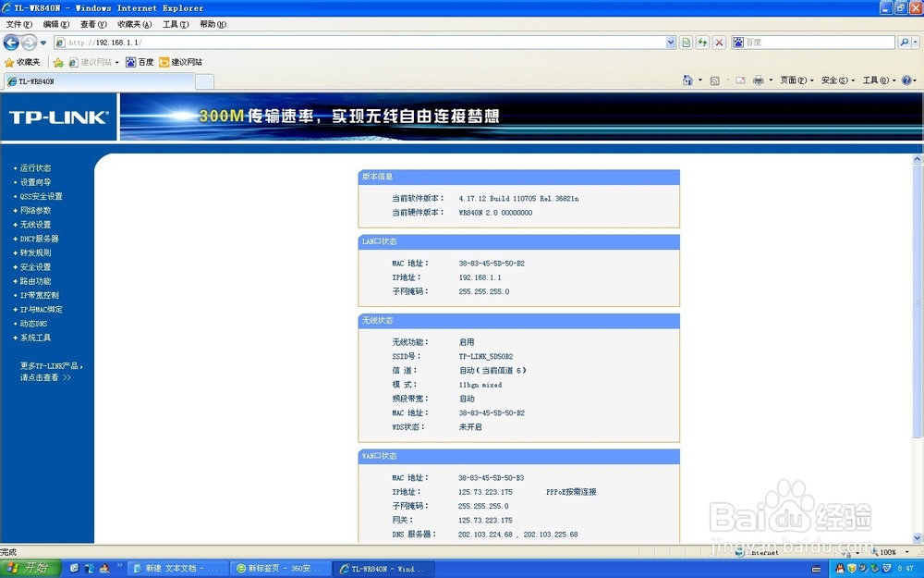
Task: Open the 工具 menu in menu bar
Action: click(x=176, y=24)
